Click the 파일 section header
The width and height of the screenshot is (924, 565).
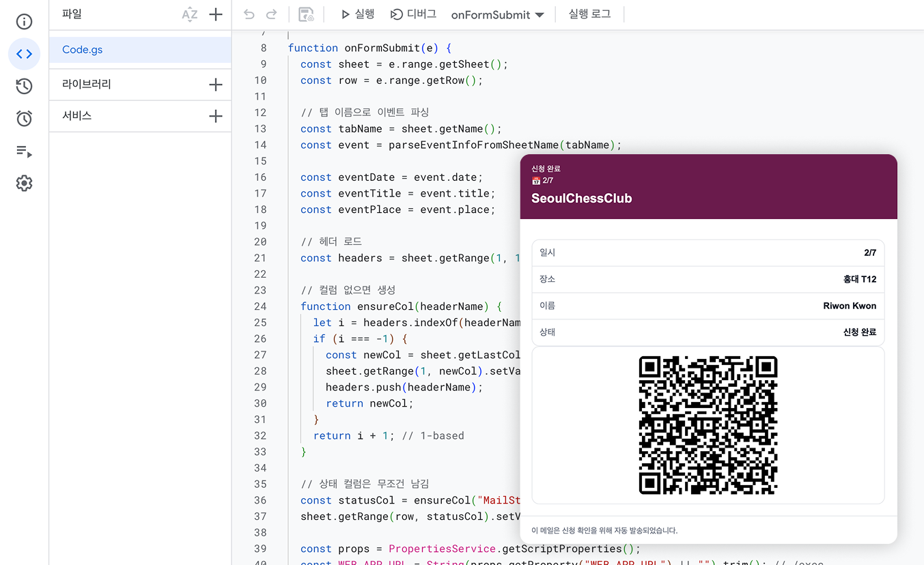[x=72, y=14]
